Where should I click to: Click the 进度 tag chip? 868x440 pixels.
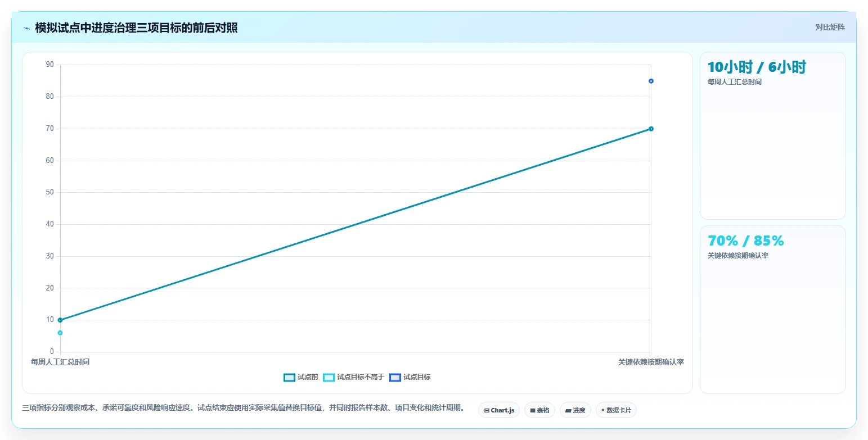tap(575, 410)
